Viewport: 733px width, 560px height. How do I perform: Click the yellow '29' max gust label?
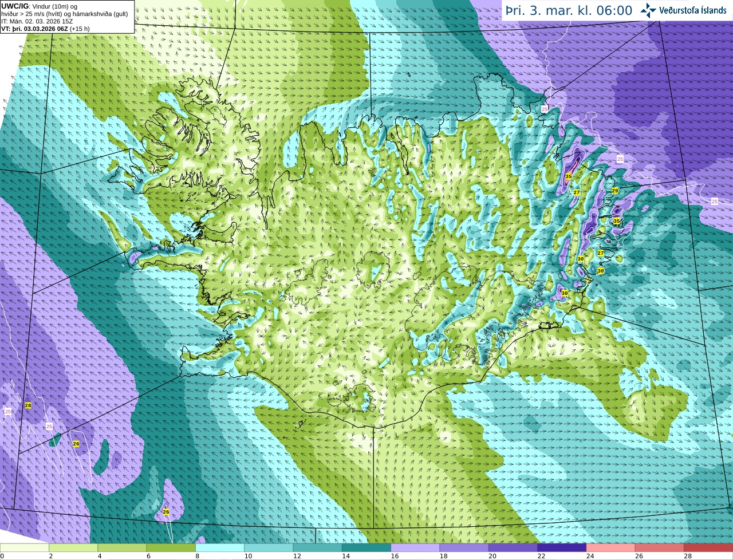615,191
